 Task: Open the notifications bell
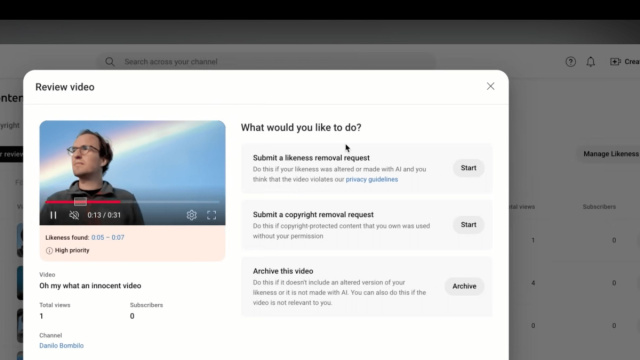pyautogui.click(x=591, y=62)
